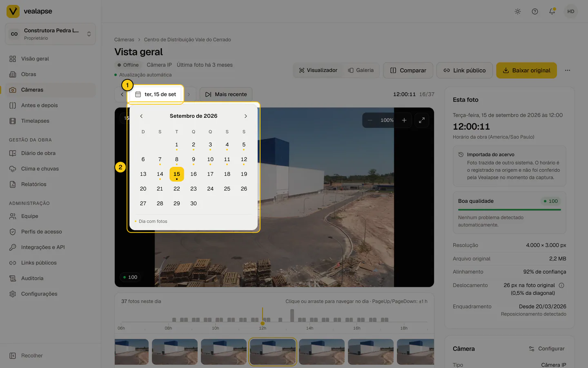The image size is (588, 368).
Task: Click Câmeras breadcrumb link
Action: click(x=124, y=40)
